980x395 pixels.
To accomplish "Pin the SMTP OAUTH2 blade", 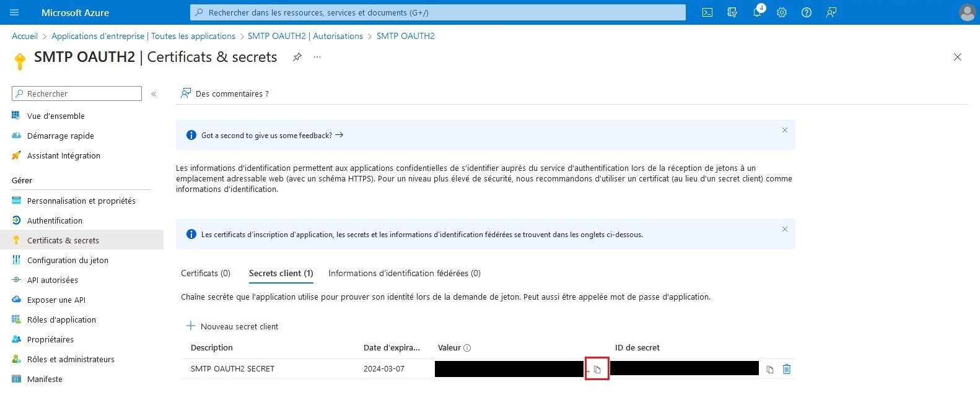I will click(297, 57).
